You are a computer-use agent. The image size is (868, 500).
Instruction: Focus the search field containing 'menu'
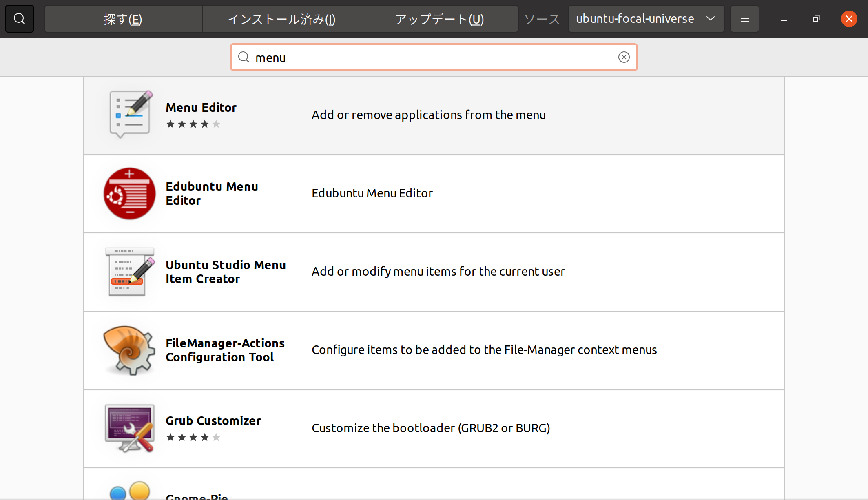click(434, 57)
